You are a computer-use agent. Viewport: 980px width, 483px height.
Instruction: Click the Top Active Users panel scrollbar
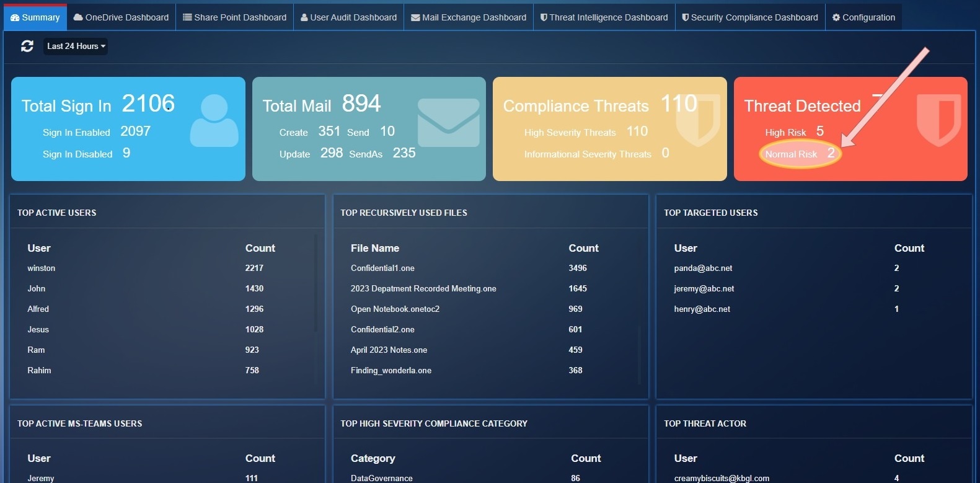316,282
